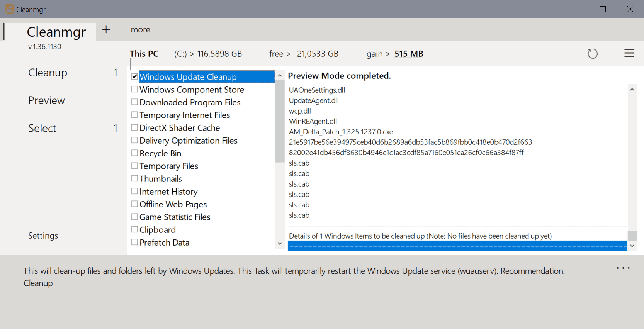Viewport: 644px width, 329px height.
Task: Open the hamburger menu icon
Action: (629, 53)
